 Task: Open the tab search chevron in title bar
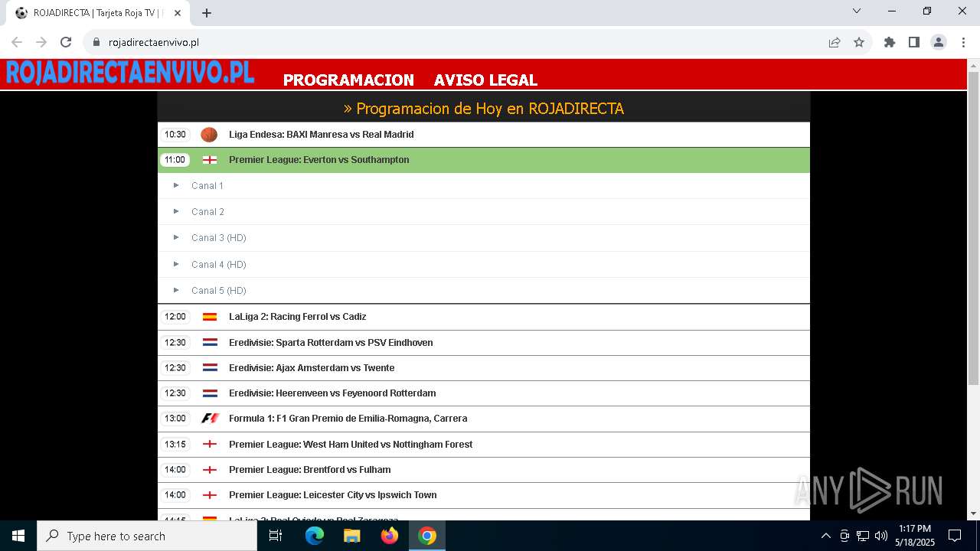point(857,11)
